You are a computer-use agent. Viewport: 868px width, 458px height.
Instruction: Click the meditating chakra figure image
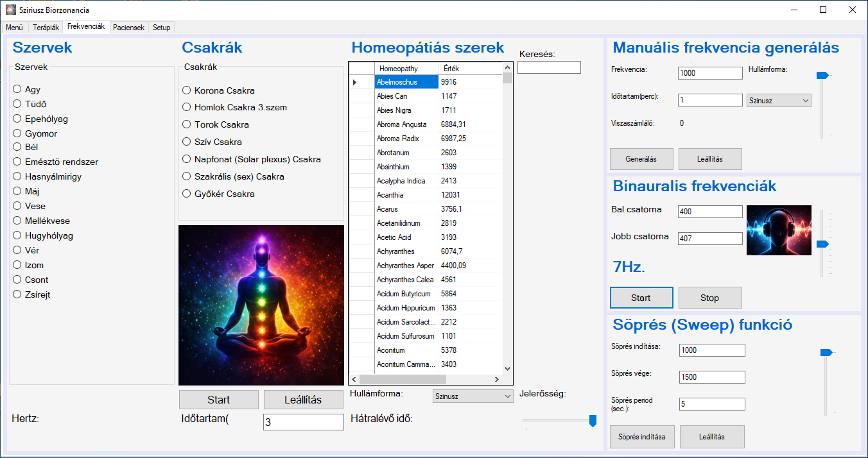pyautogui.click(x=261, y=305)
